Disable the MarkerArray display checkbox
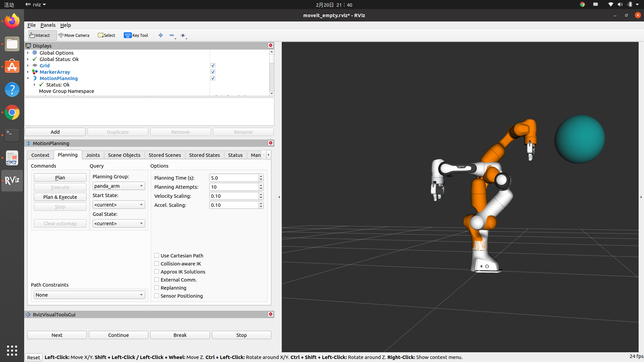The image size is (644, 362). [x=213, y=71]
